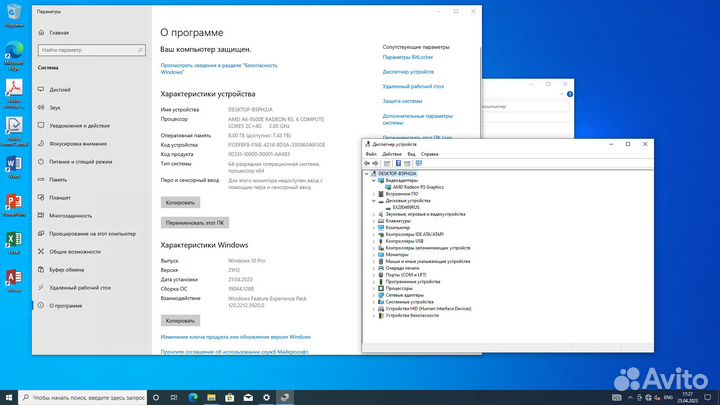Expand the Сетевые адаптеры node
The image size is (720, 405).
374,295
